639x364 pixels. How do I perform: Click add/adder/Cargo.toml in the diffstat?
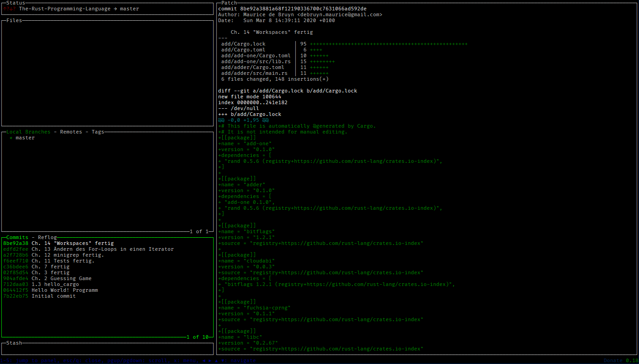point(253,67)
